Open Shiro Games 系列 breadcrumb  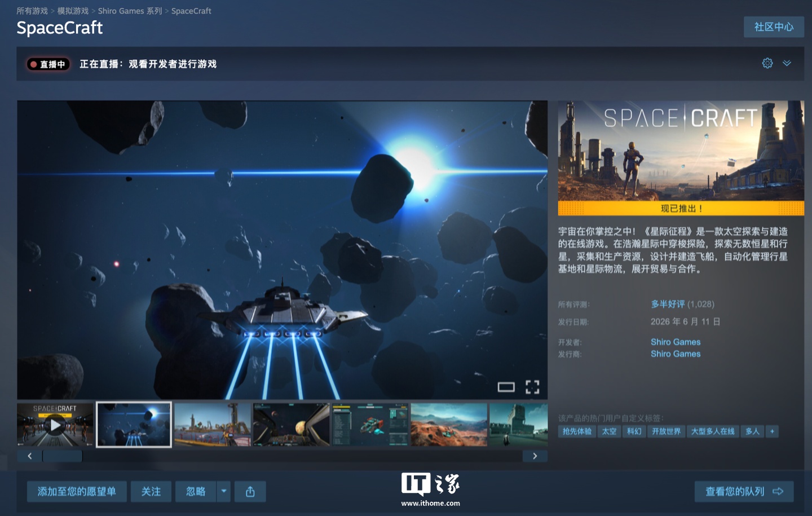point(130,11)
